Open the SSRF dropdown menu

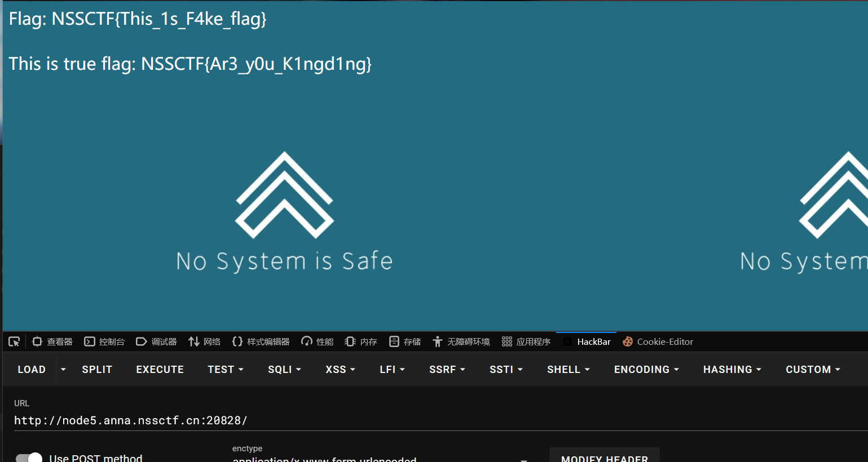[447, 370]
